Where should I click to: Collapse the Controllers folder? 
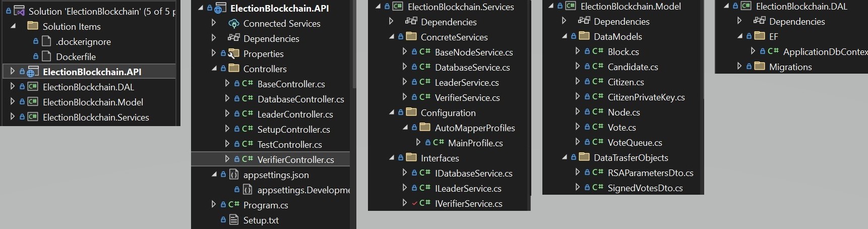tap(214, 69)
